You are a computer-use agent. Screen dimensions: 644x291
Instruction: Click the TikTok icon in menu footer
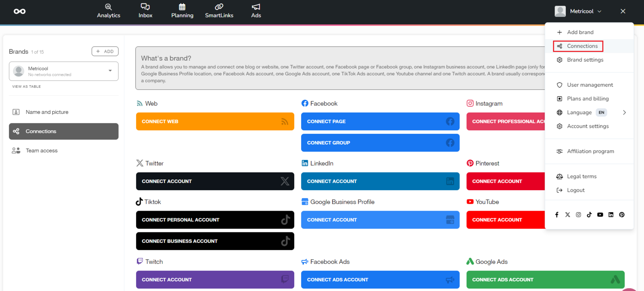pos(589,215)
